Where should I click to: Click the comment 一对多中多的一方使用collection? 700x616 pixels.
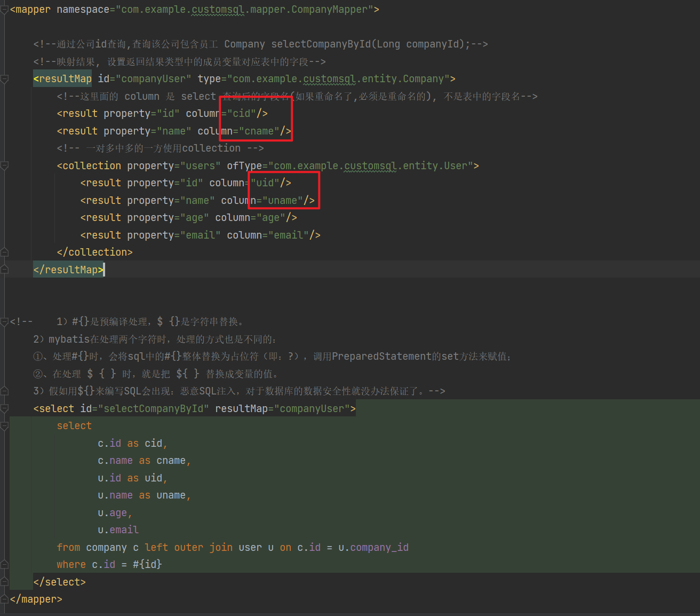(160, 148)
